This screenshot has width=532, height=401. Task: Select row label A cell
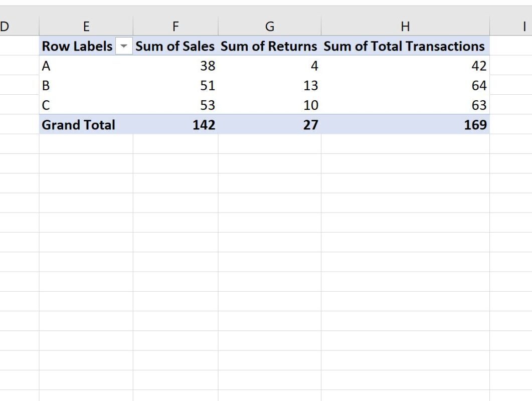pos(86,66)
